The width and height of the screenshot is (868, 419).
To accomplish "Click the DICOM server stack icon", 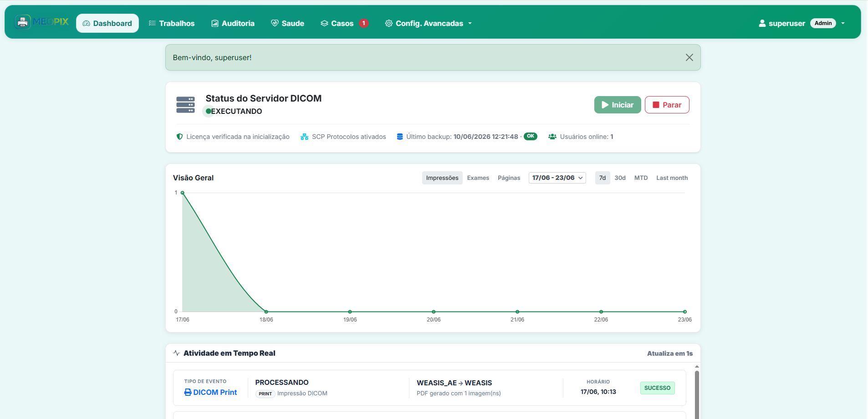I will click(x=185, y=105).
